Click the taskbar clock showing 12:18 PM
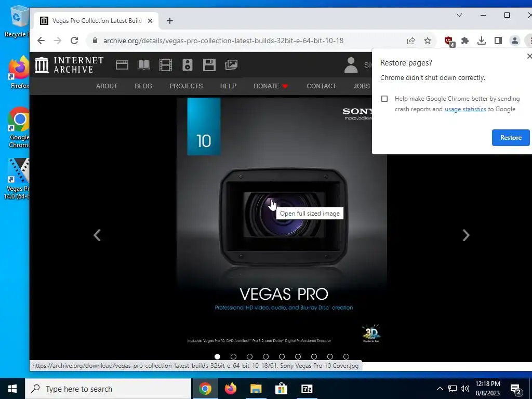Viewport: 532px width, 399px height. point(487,389)
